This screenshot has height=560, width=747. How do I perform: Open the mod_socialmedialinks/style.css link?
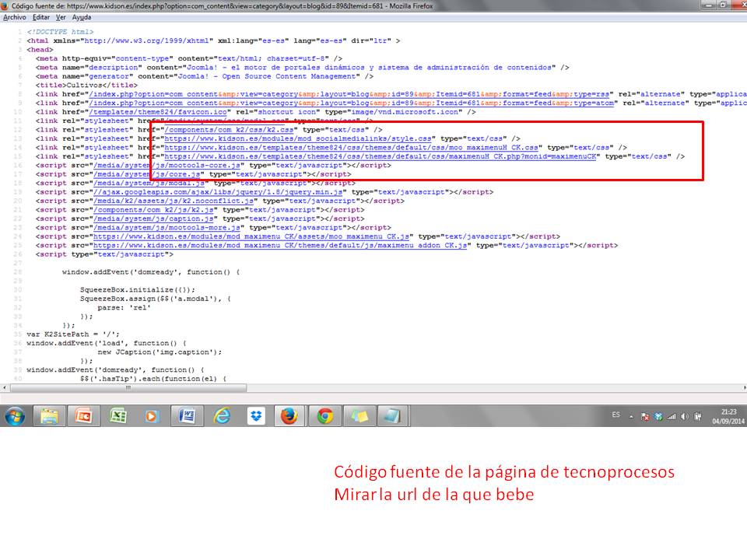tap(298, 139)
